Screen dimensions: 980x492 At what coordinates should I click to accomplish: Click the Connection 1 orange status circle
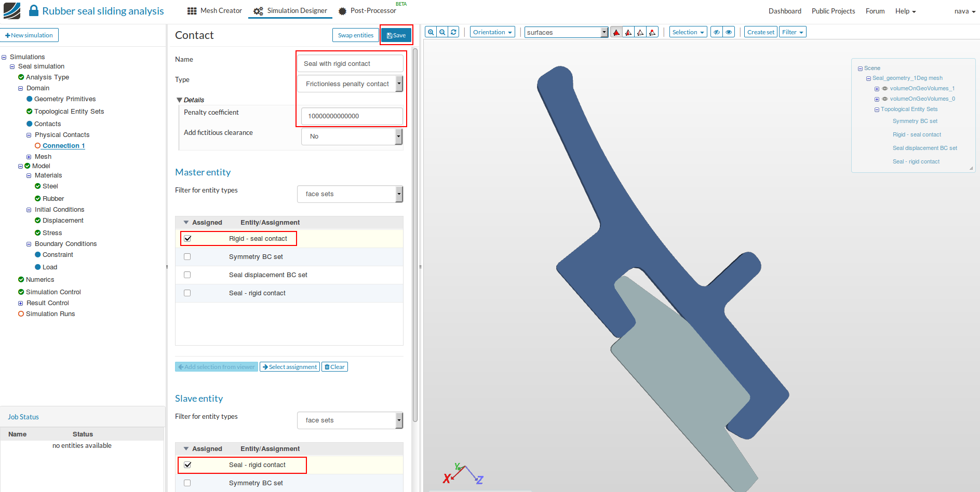point(38,146)
